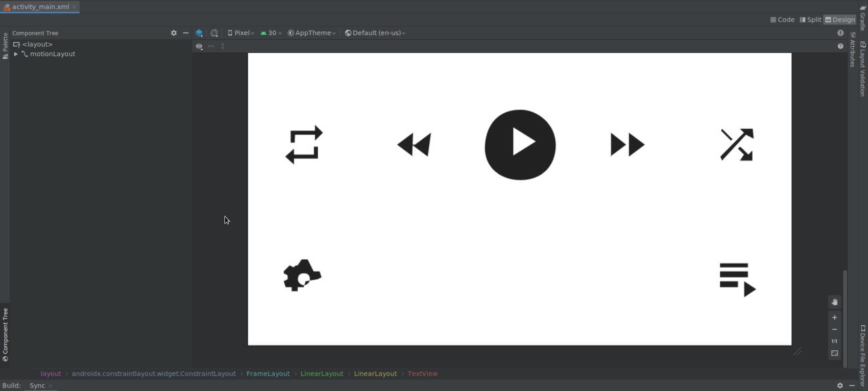Open the Pixel device dropdown
This screenshot has height=391, width=868.
[241, 33]
